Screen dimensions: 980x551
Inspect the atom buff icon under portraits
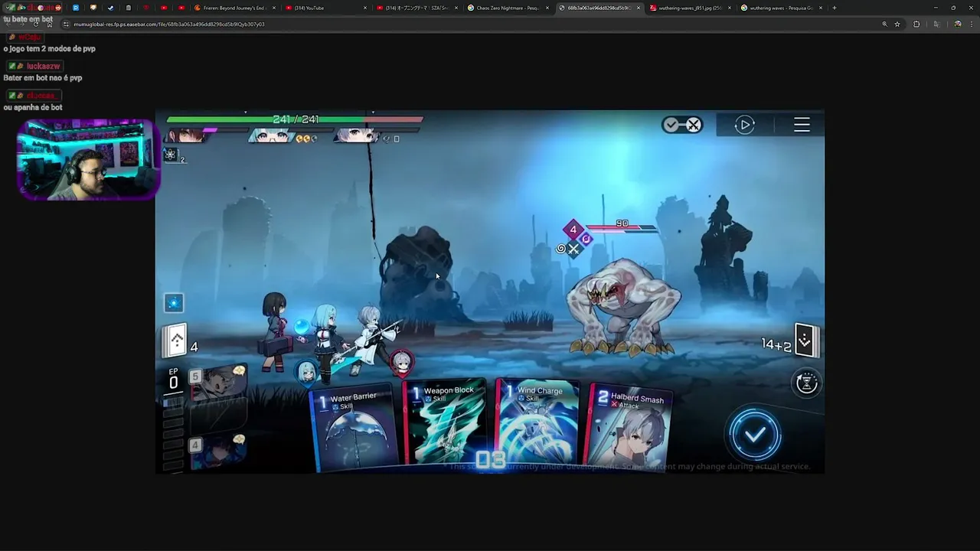tap(171, 155)
